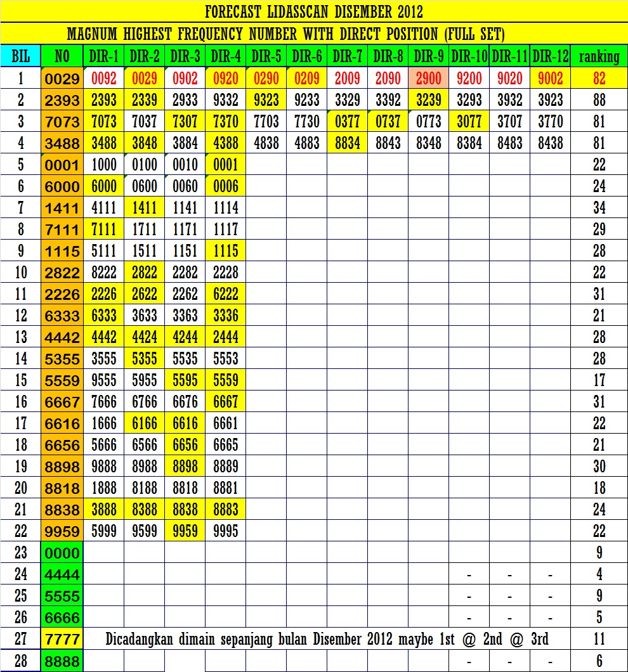Select the yellow cell 9002
The width and height of the screenshot is (628, 672).
point(551,78)
